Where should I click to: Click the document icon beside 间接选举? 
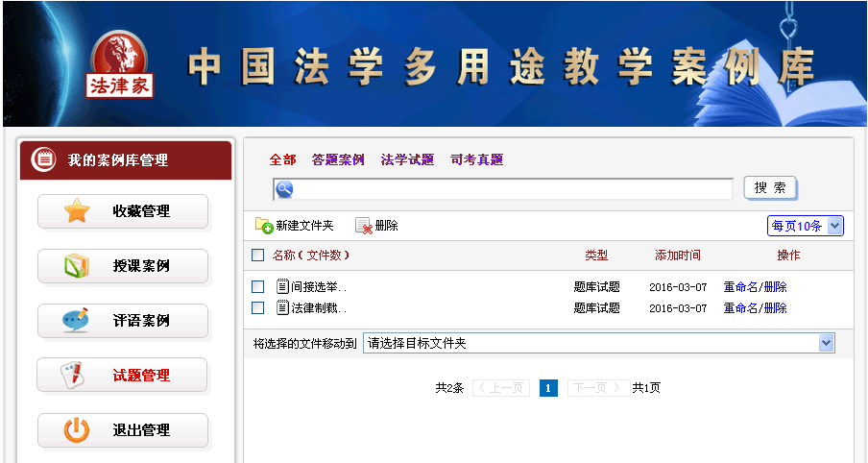click(282, 286)
